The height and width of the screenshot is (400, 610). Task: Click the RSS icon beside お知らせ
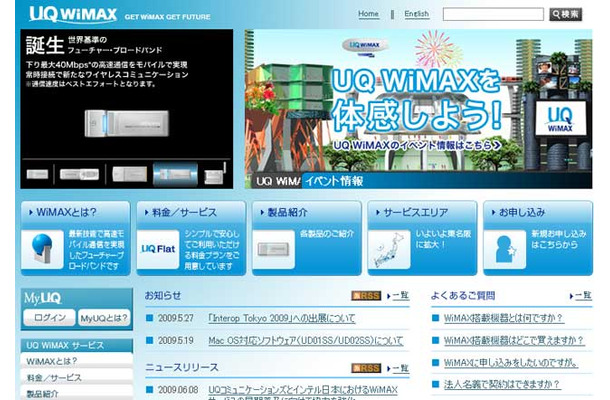[366, 296]
